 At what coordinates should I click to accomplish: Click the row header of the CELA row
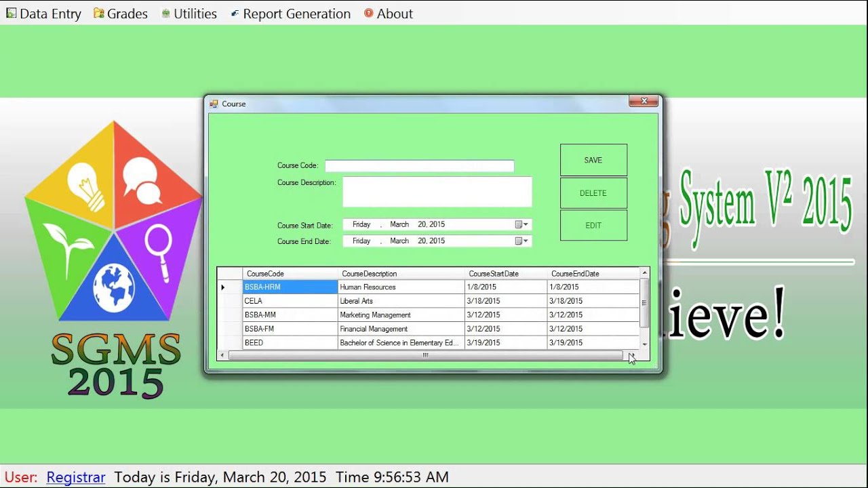click(x=230, y=301)
